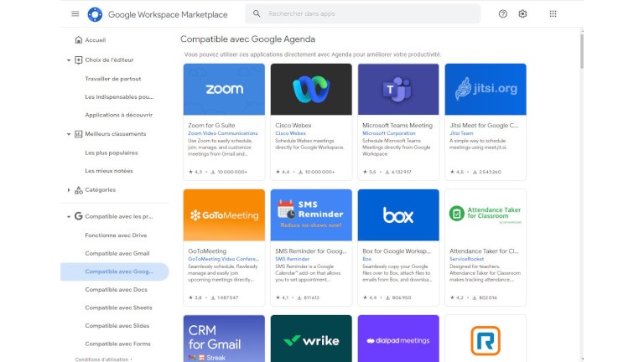
Task: Select Compatible avec Docs
Action: 116,289
